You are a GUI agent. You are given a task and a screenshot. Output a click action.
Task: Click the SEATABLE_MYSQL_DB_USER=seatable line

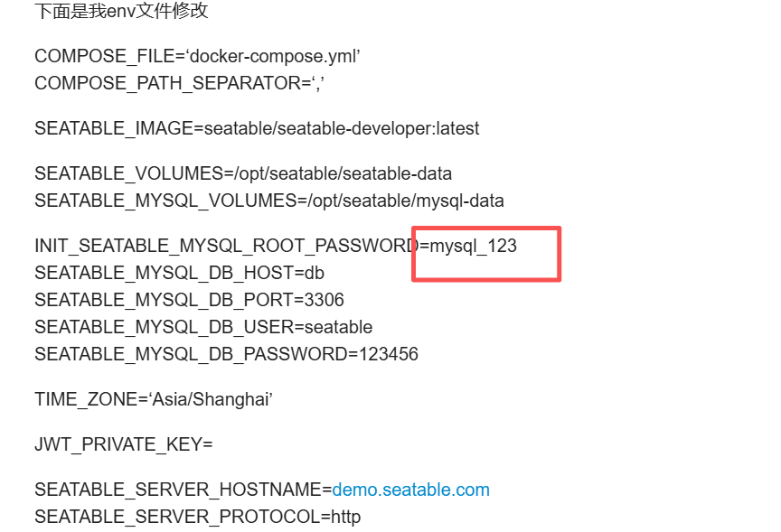pos(203,327)
